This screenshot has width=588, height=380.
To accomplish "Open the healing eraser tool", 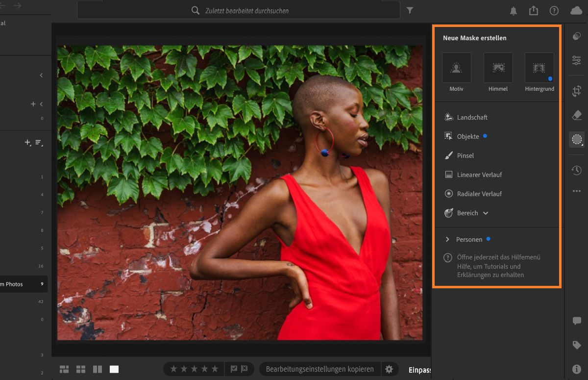I will [577, 115].
